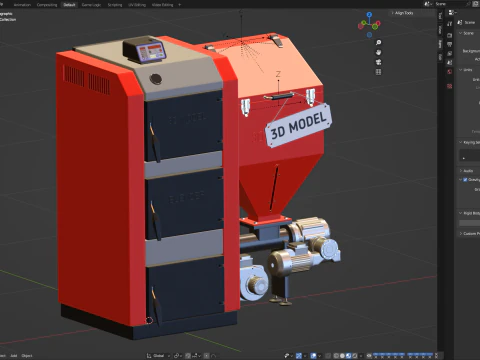Click the eye icon in viewport header
Viewport: 480px width, 360px height.
point(369,356)
